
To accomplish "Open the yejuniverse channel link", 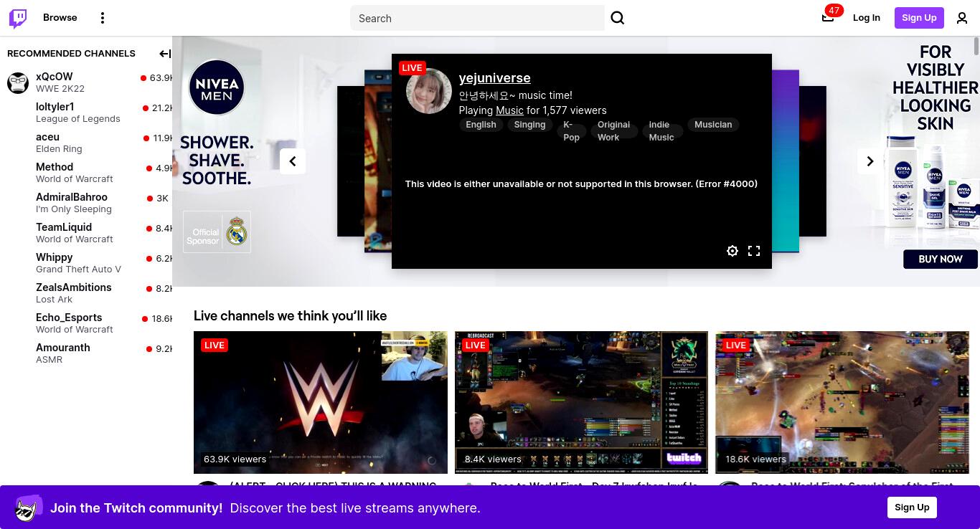I will point(495,78).
